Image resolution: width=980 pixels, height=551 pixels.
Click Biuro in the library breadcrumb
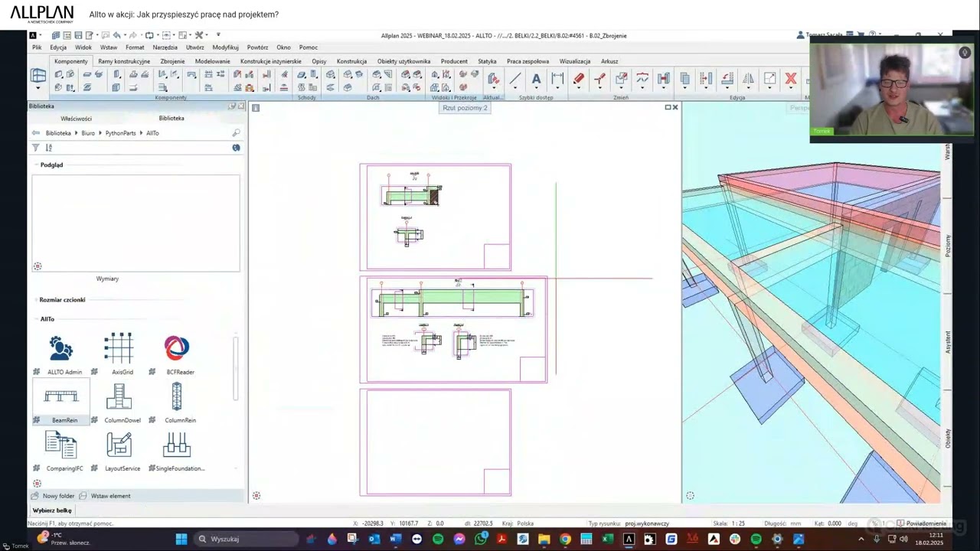pyautogui.click(x=88, y=133)
